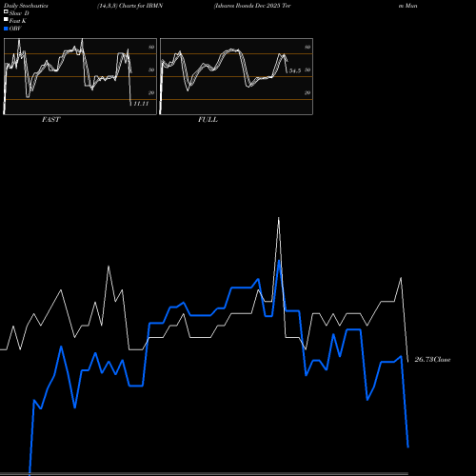Click the 54.5 value in FULL chart

click(x=295, y=70)
